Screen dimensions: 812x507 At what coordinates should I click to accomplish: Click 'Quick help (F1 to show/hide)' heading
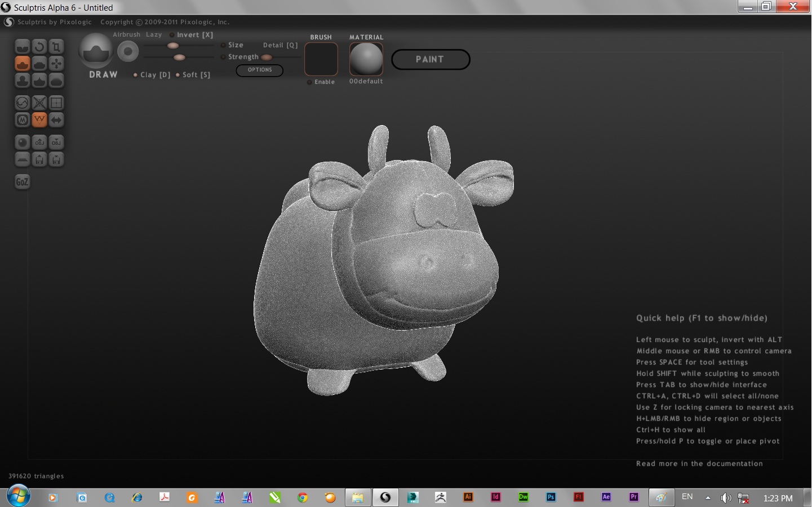tap(702, 318)
